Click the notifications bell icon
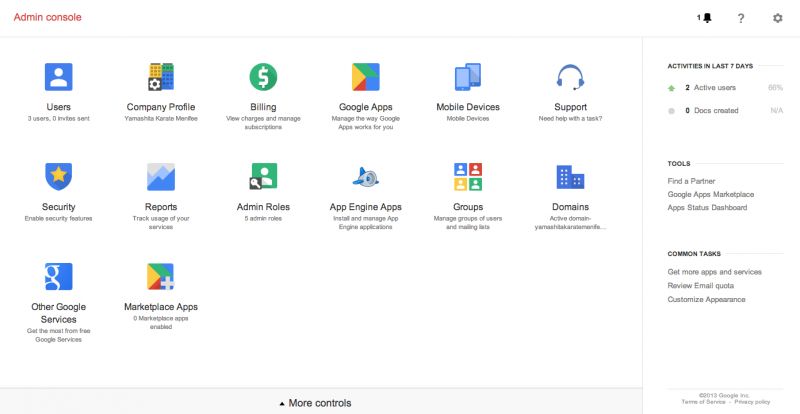 pyautogui.click(x=705, y=18)
